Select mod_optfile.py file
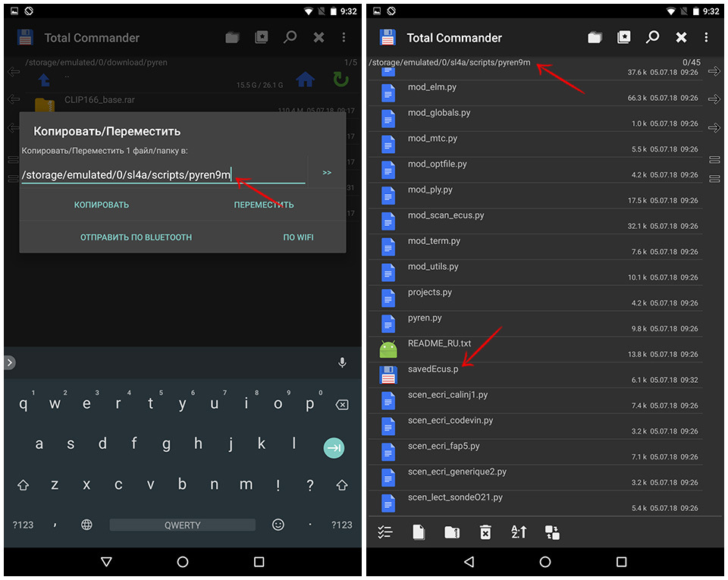 point(535,169)
